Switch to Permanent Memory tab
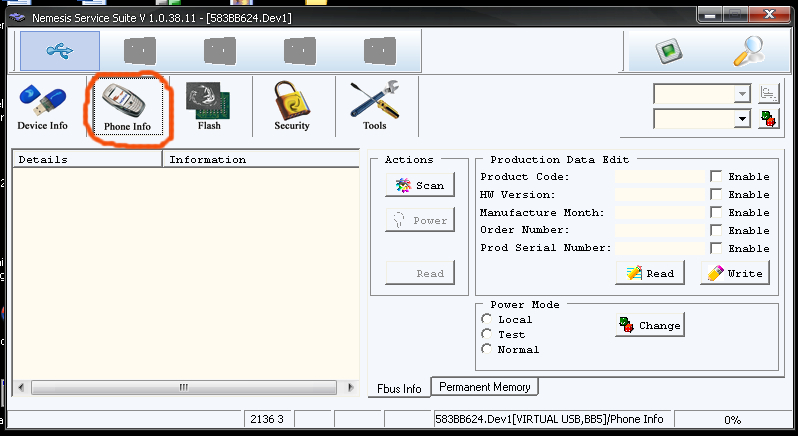This screenshot has height=436, width=798. point(484,387)
